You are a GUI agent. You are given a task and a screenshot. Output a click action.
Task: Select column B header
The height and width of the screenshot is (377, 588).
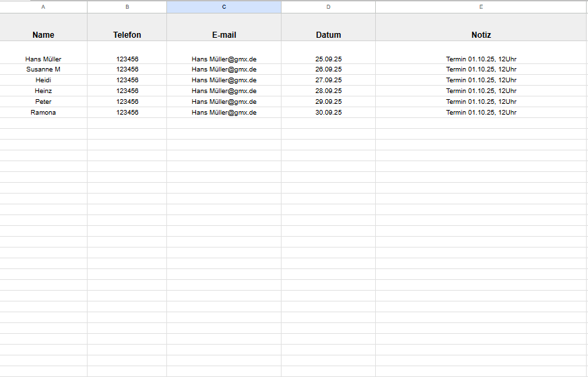click(127, 7)
